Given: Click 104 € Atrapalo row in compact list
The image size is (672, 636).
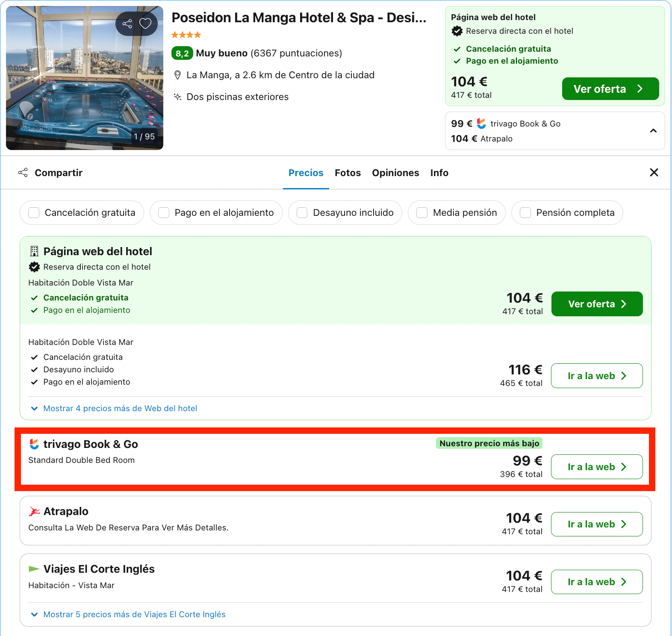Looking at the screenshot, I should click(482, 138).
